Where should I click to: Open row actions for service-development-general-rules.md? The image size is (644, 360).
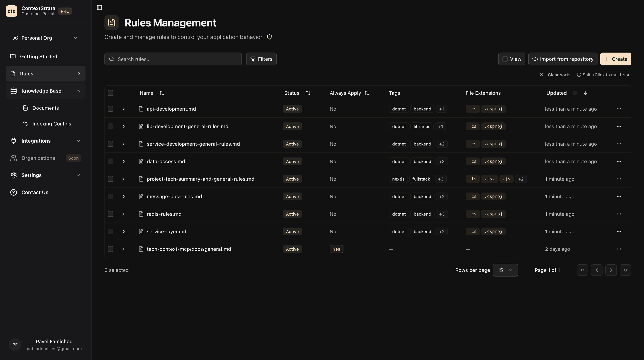(x=619, y=144)
